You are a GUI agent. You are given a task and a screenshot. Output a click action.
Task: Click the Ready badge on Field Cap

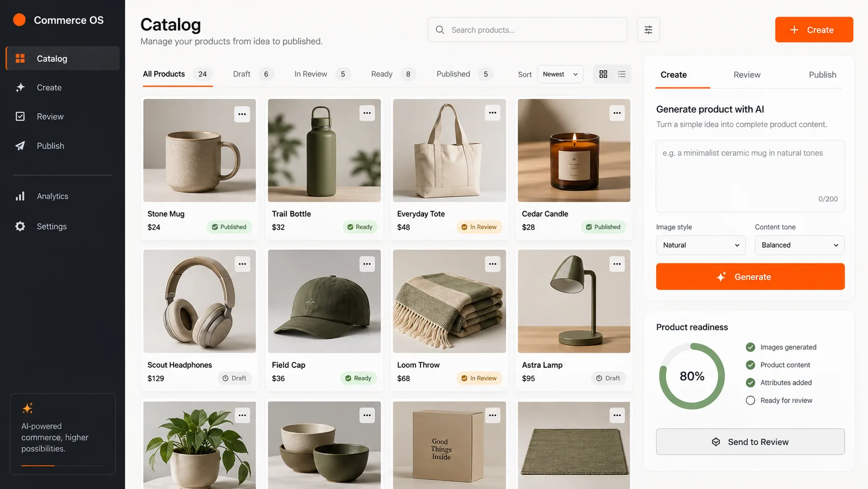(358, 378)
